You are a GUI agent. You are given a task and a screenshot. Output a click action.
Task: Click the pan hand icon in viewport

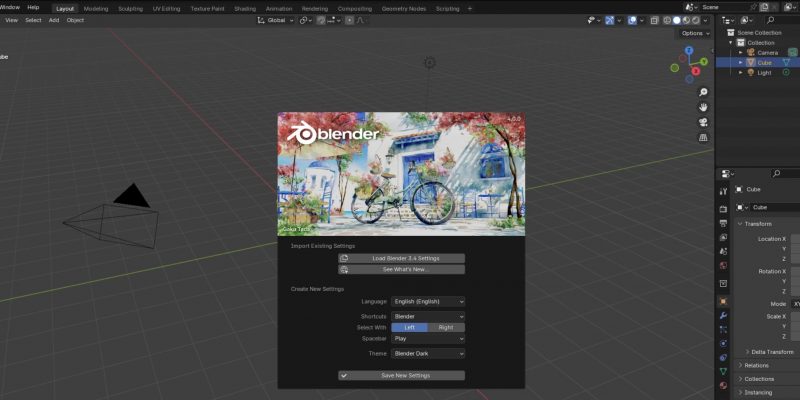[x=704, y=107]
